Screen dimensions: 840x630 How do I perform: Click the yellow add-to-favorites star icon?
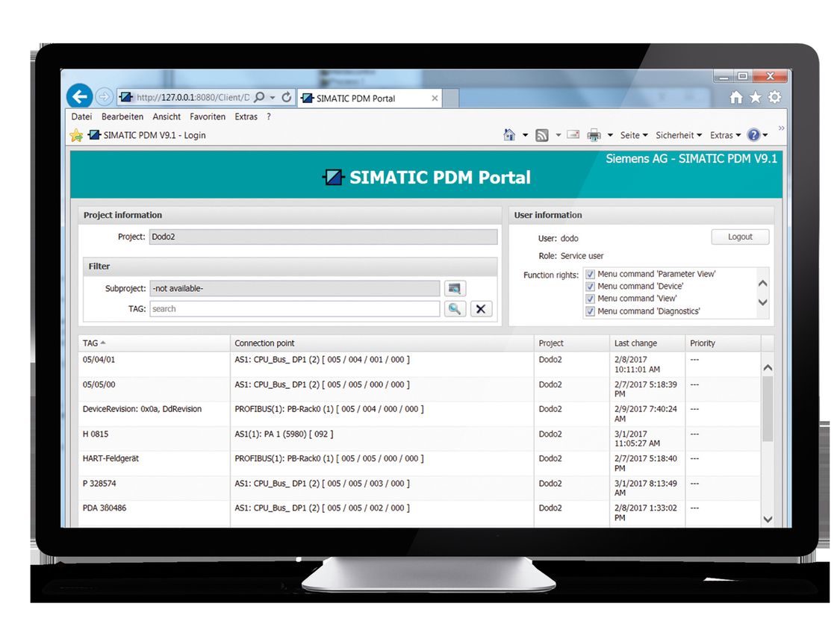pyautogui.click(x=76, y=136)
